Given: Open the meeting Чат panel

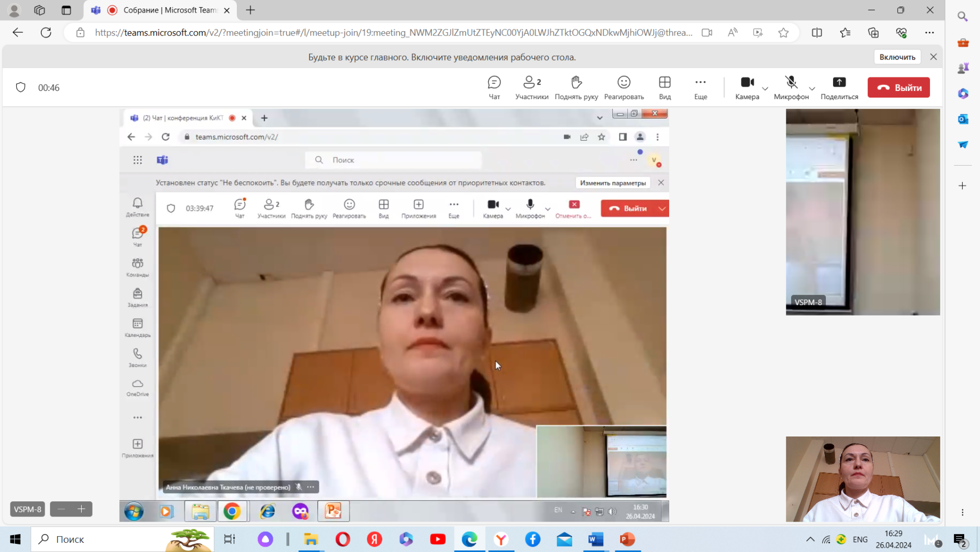Looking at the screenshot, I should point(494,87).
